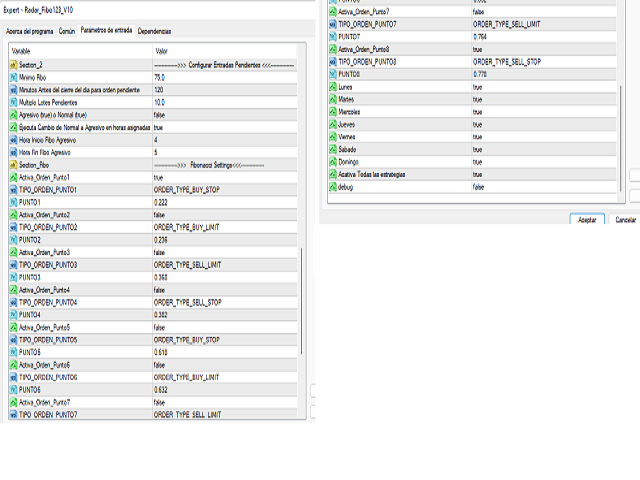
Task: Switch to the Común tab
Action: point(67,31)
